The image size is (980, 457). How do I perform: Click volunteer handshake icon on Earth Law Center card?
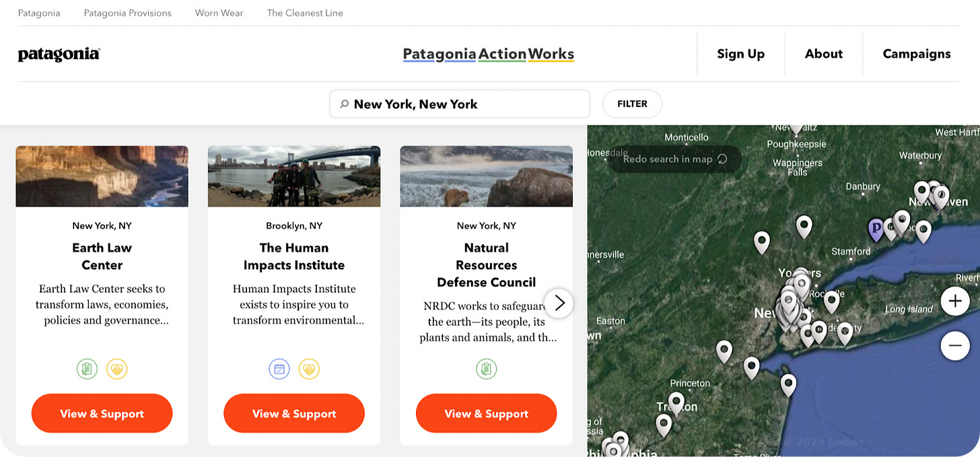pos(117,369)
